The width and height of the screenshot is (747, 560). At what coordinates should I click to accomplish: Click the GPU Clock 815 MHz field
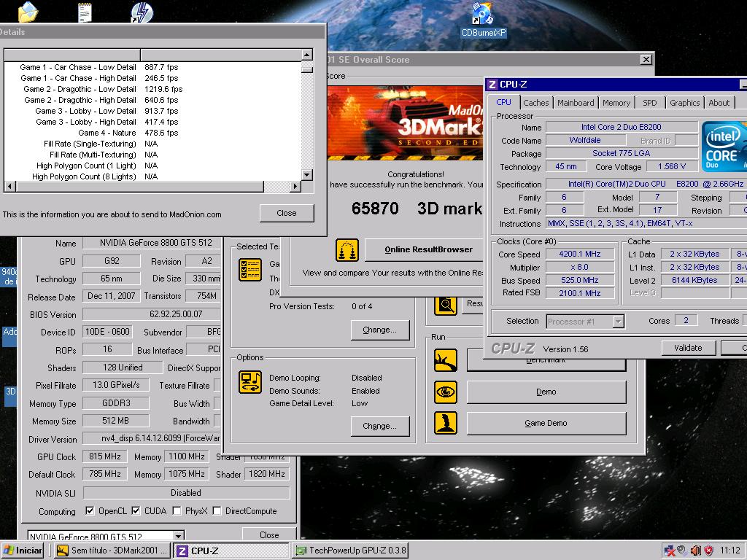click(x=105, y=456)
